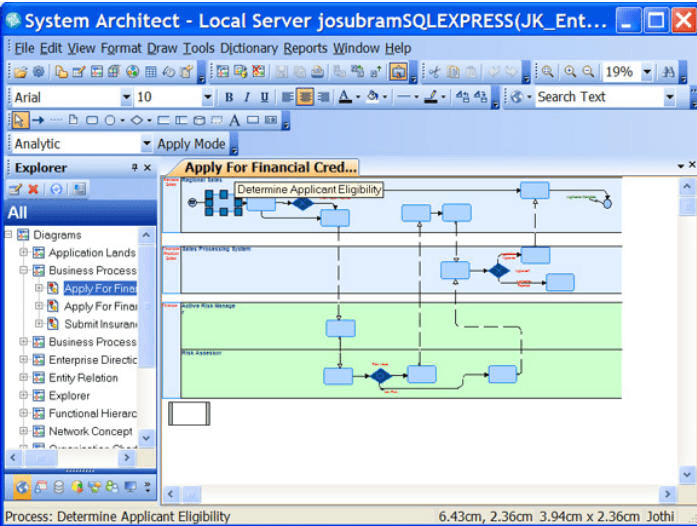Select Enterprise Directic item in tree

(x=93, y=360)
